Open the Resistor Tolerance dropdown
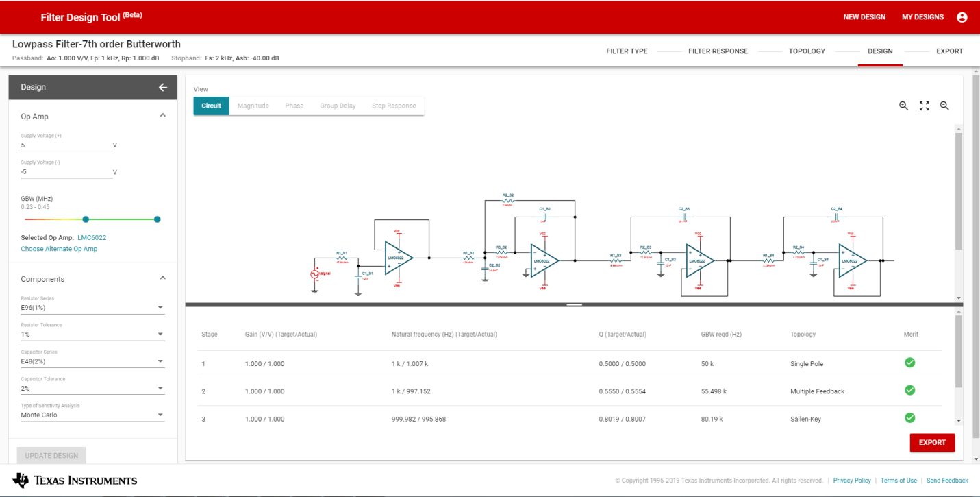 [92, 335]
